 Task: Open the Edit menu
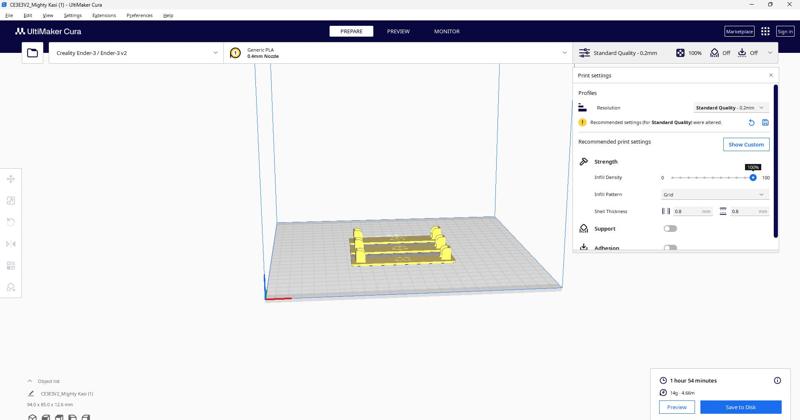point(28,15)
